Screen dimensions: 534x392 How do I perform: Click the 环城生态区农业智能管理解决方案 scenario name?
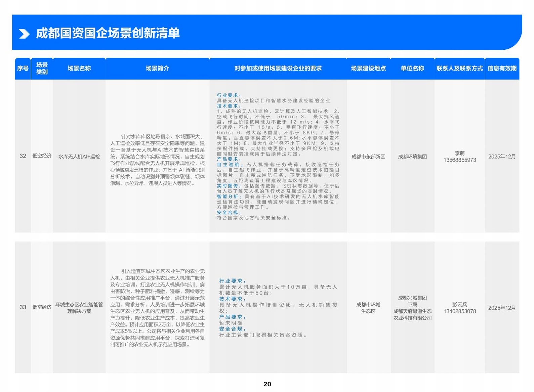[x=79, y=308]
